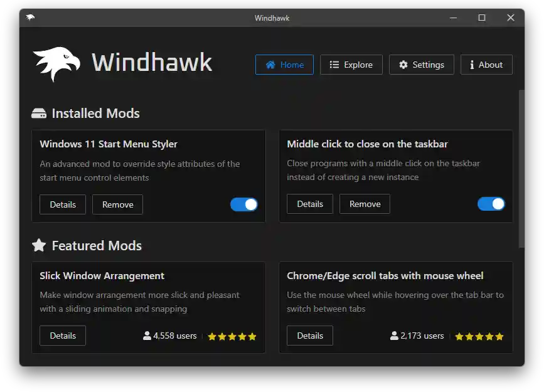Open the About page

click(486, 65)
